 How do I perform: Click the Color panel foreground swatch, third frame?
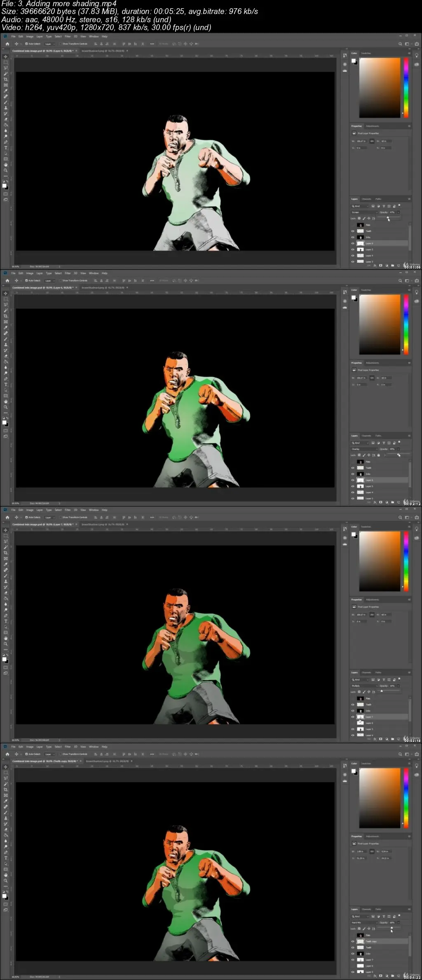pos(353,534)
